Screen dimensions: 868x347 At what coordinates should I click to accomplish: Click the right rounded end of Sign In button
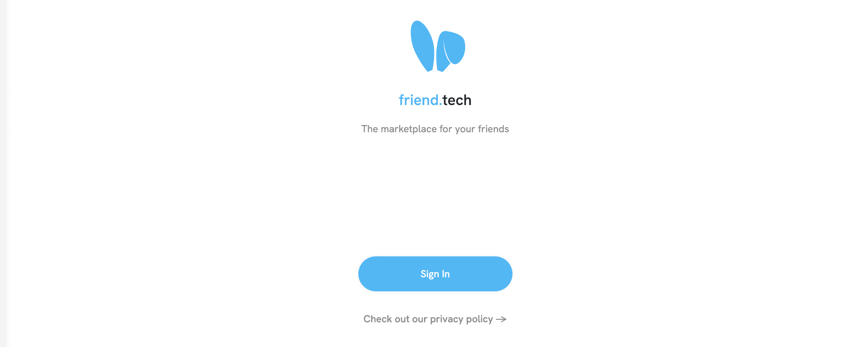pos(500,274)
